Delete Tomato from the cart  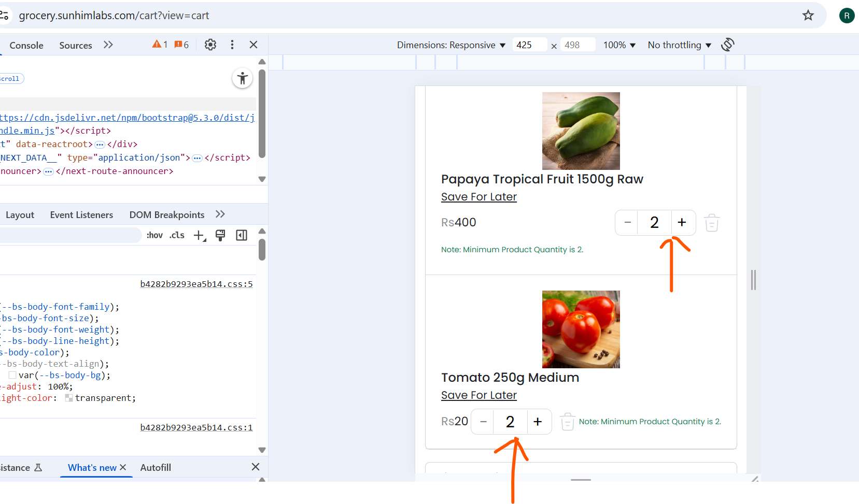[x=568, y=422]
